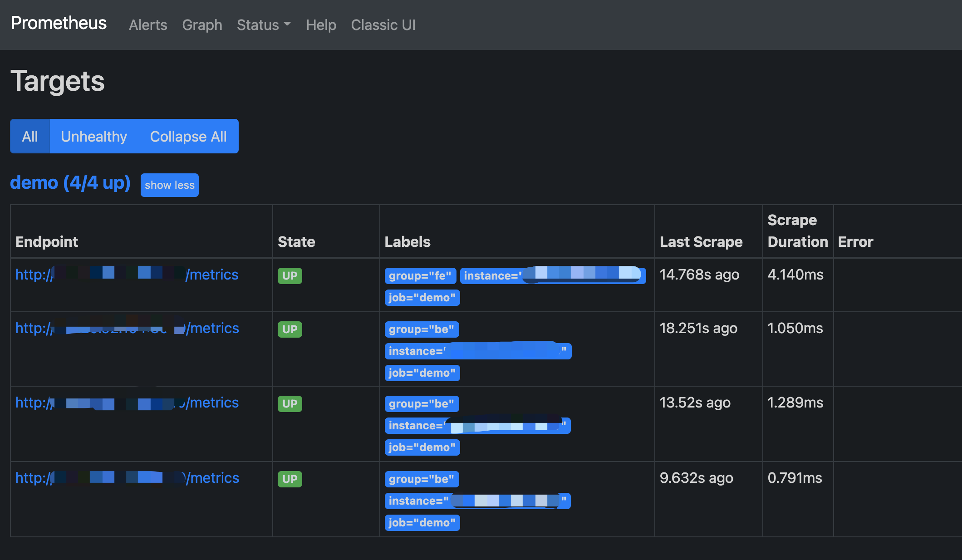Viewport: 962px width, 560px height.
Task: Click group="be" label in the 18.251s row
Action: (422, 329)
